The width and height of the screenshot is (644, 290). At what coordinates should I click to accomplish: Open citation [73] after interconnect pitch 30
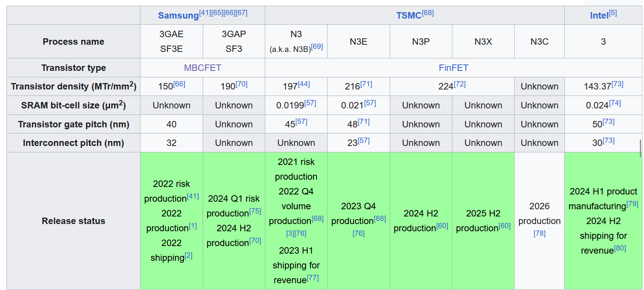(x=609, y=140)
